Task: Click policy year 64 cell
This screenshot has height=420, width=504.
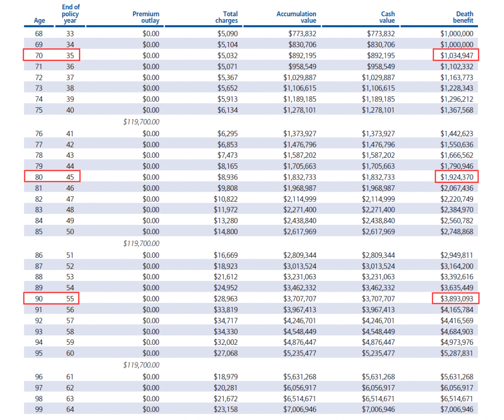Action: click(x=70, y=409)
